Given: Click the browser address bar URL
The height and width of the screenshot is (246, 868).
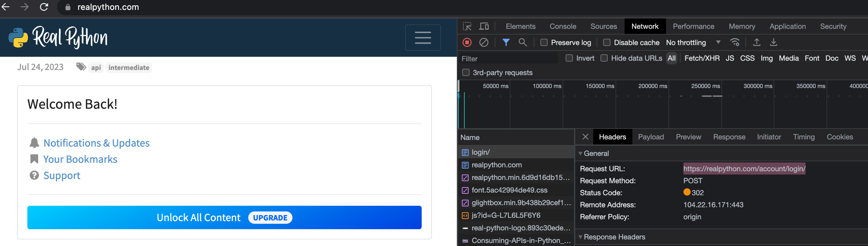Looking at the screenshot, I should [x=108, y=7].
